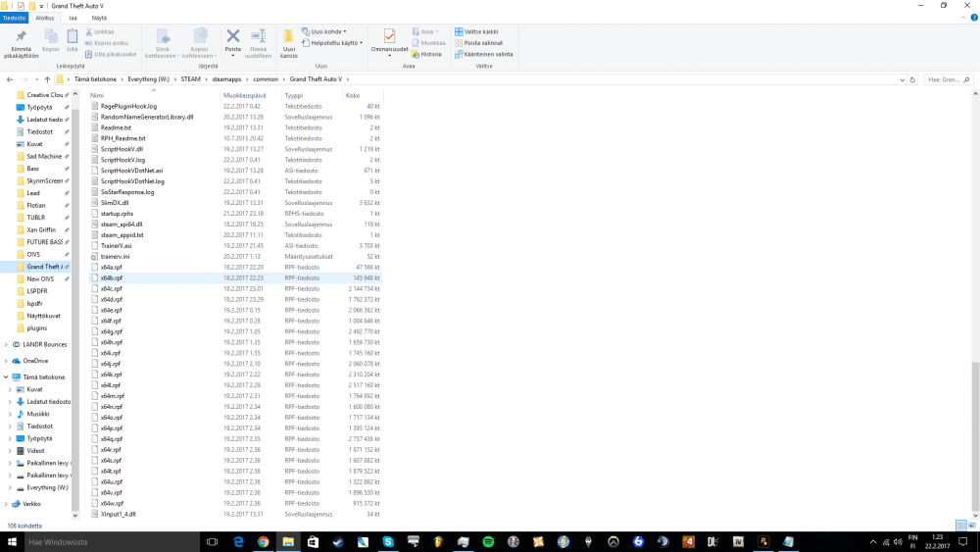This screenshot has height=552, width=980.
Task: Switch to details view layout button
Action: [x=961, y=526]
